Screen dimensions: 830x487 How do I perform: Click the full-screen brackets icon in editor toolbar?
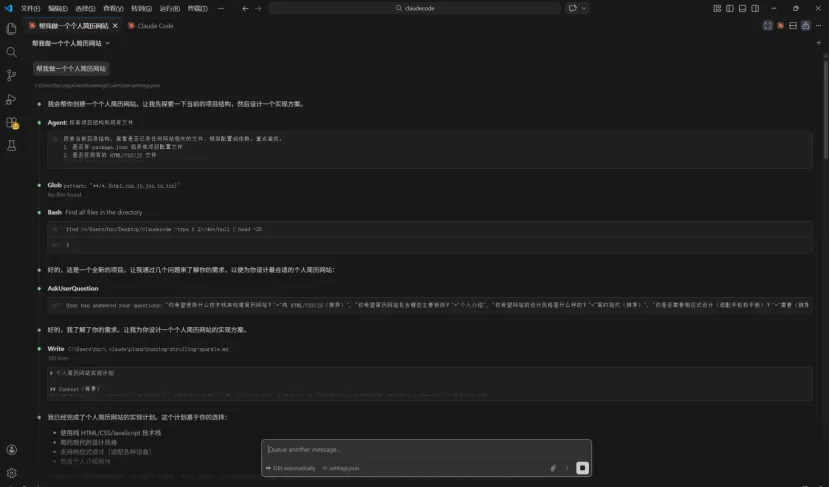pyautogui.click(x=768, y=25)
